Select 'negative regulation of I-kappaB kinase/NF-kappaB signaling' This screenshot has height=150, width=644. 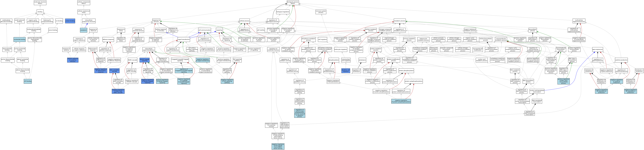point(184,81)
